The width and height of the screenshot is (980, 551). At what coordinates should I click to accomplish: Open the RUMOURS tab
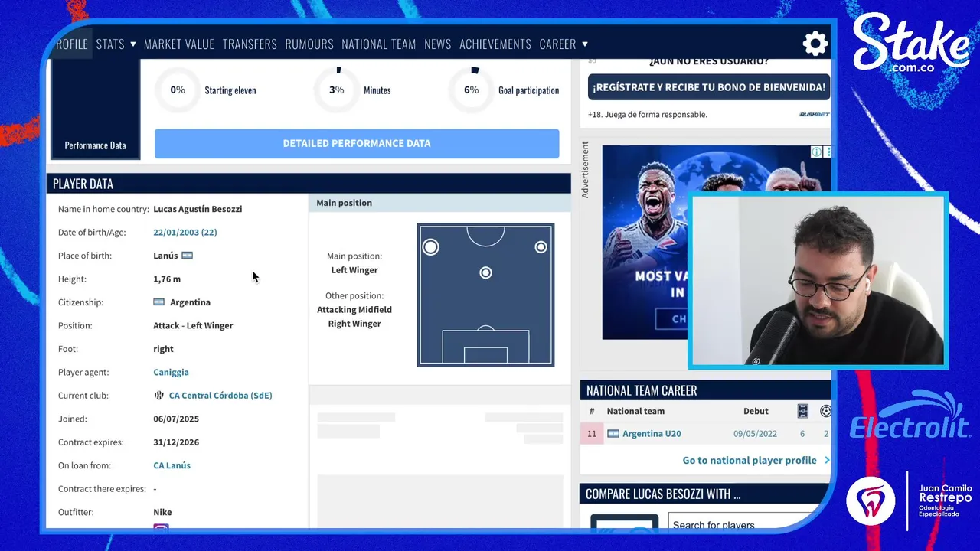click(x=309, y=44)
